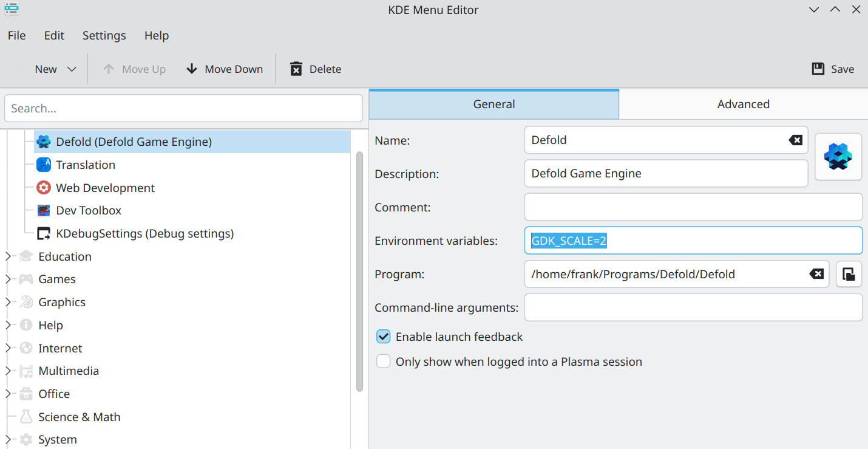Click into the Comment field
Image resolution: width=868 pixels, height=449 pixels.
[x=693, y=207]
